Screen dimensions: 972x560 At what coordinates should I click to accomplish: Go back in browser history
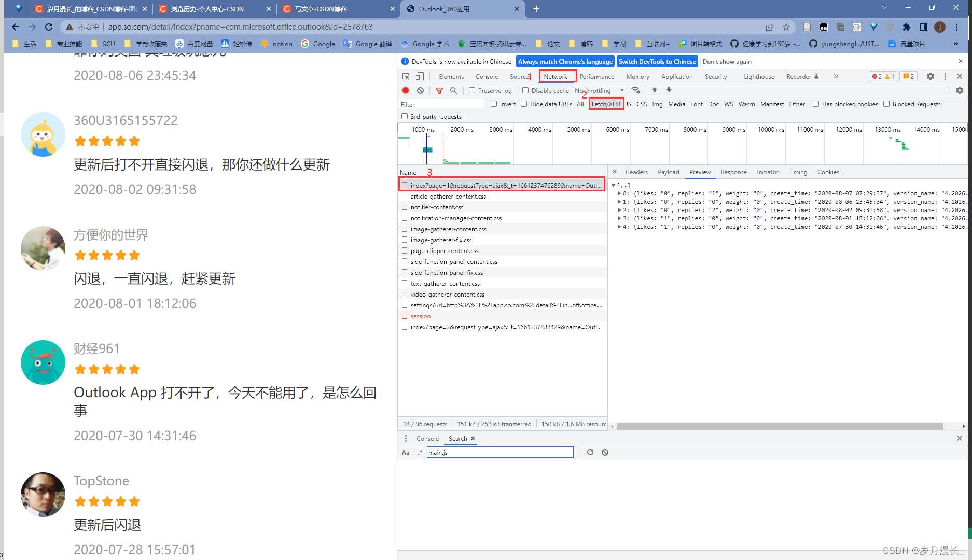pyautogui.click(x=16, y=27)
